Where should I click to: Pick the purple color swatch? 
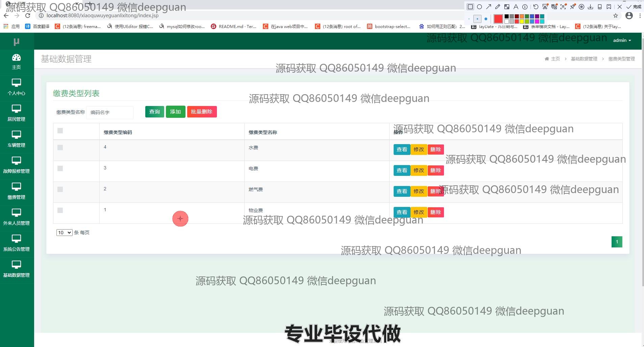tap(537, 16)
